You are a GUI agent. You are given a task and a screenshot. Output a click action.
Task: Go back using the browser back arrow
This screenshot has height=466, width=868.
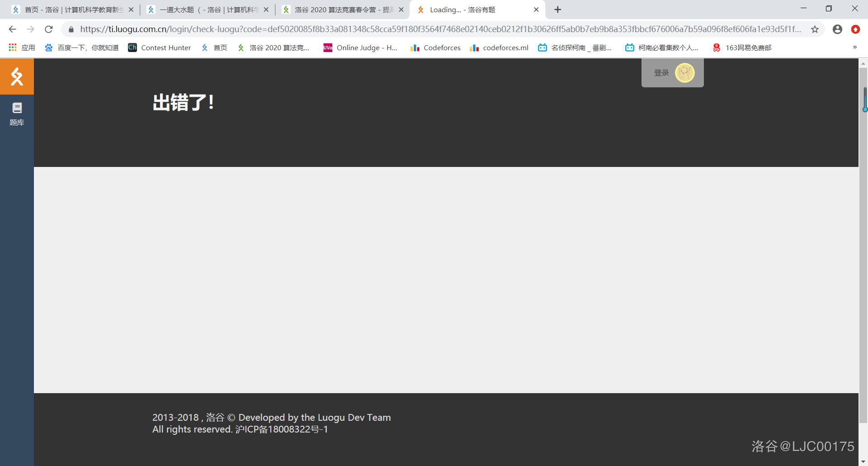[12, 29]
